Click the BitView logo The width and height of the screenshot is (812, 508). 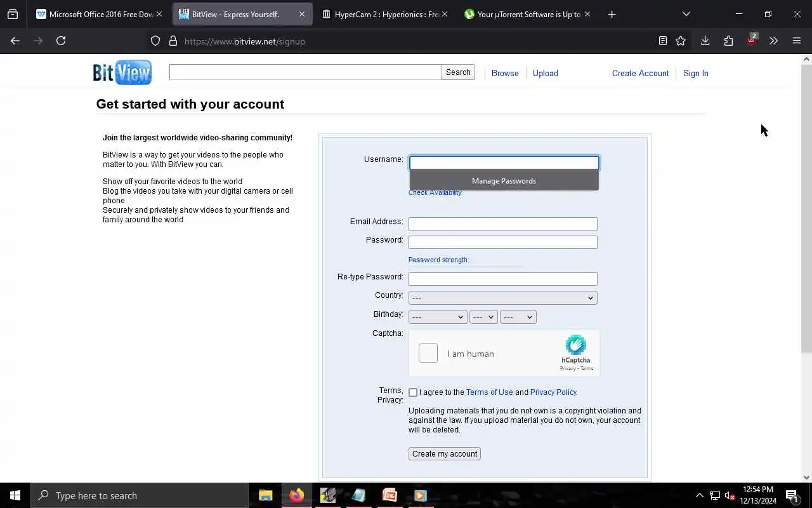point(122,72)
